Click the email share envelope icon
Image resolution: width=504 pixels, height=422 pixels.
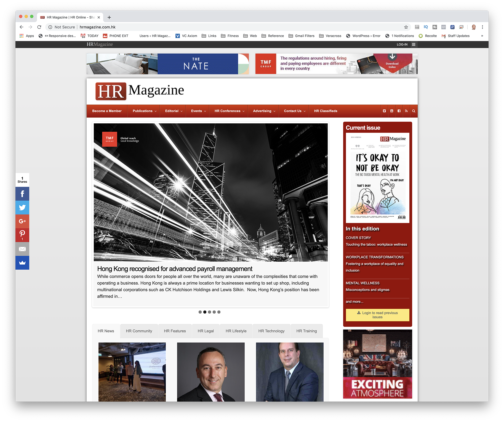tap(22, 249)
